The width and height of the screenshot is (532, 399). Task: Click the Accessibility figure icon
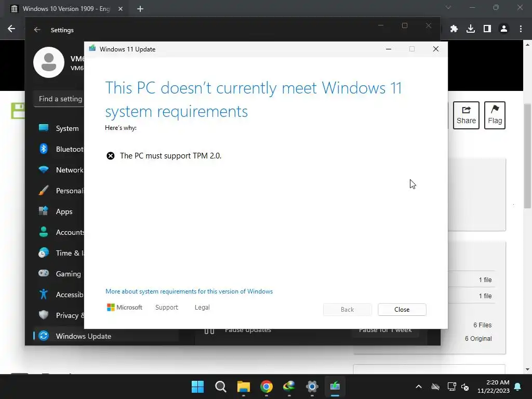44,294
